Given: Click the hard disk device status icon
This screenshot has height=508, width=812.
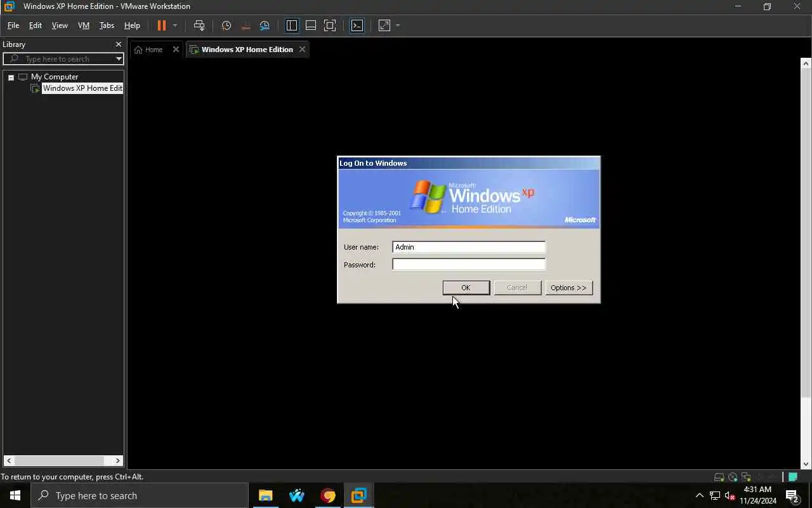Looking at the screenshot, I should (719, 477).
